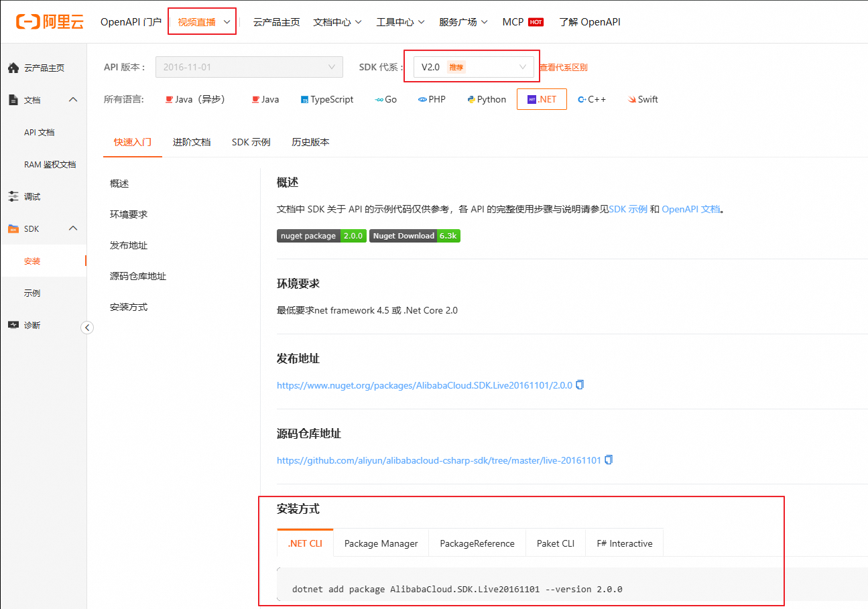The width and height of the screenshot is (868, 609).
Task: Jump to 安装方式 in the page outline
Action: pyautogui.click(x=129, y=307)
